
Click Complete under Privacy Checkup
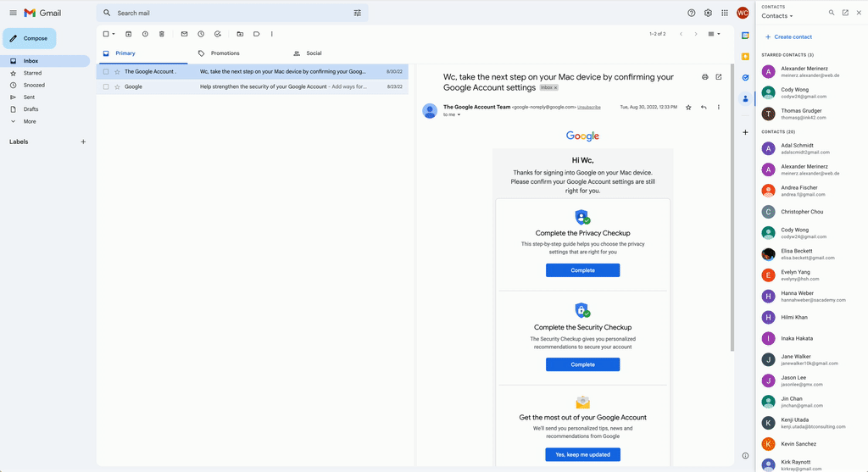pyautogui.click(x=583, y=270)
